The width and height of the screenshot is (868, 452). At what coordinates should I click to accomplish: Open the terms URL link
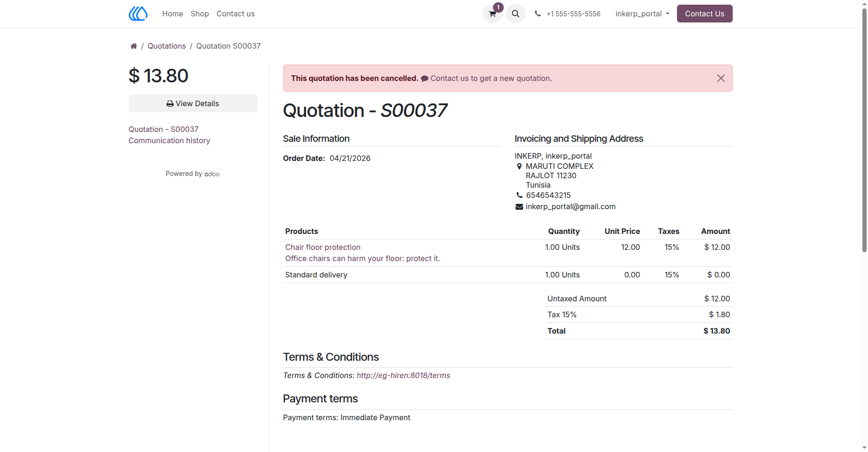coord(403,375)
